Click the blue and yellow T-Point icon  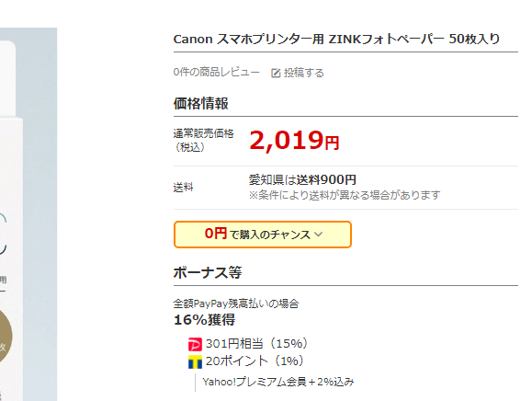pyautogui.click(x=195, y=361)
